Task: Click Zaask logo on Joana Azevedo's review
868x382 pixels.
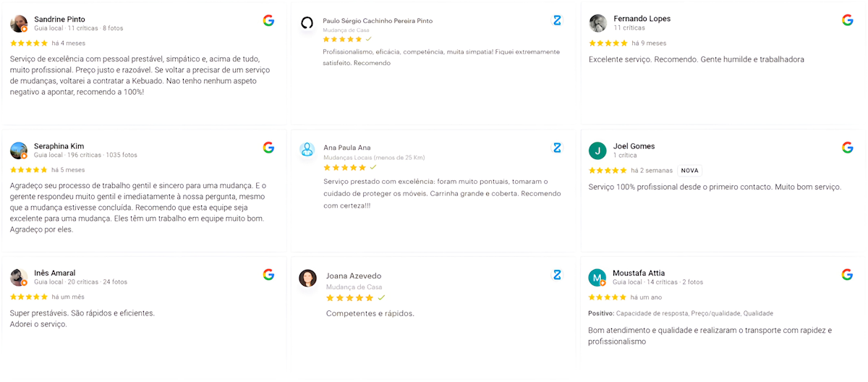Action: (557, 275)
